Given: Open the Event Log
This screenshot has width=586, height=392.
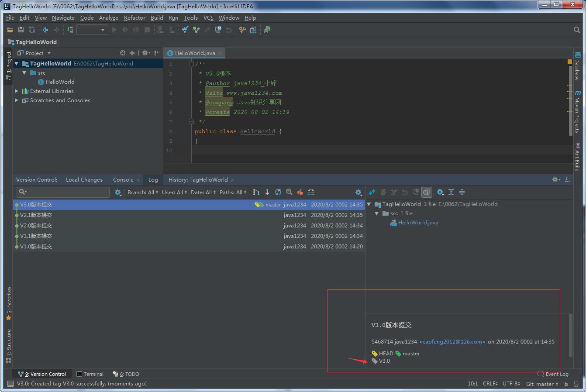Looking at the screenshot, I should [x=553, y=374].
